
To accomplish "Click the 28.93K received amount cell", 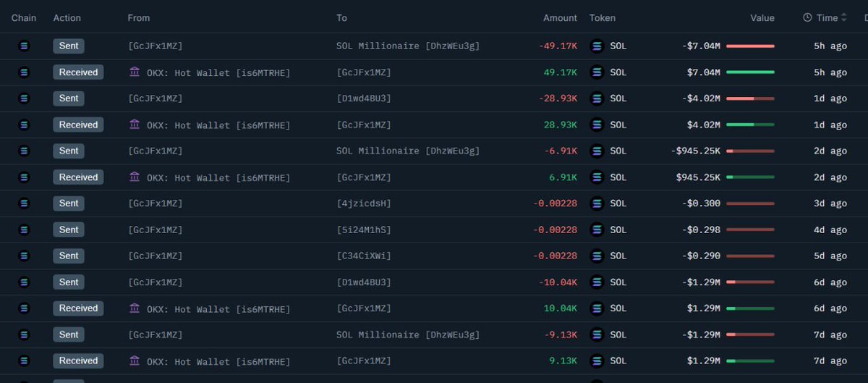I will (x=561, y=125).
